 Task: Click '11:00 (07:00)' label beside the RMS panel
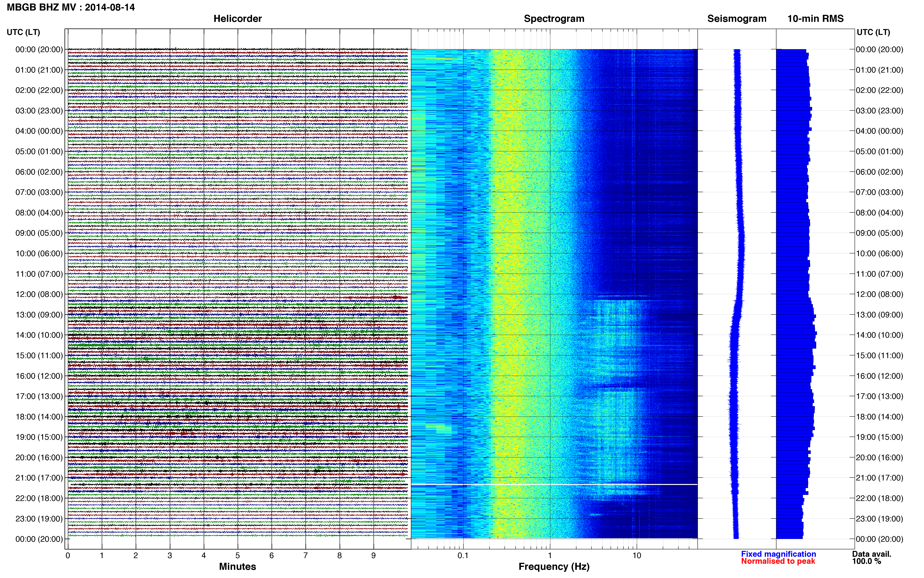point(880,274)
